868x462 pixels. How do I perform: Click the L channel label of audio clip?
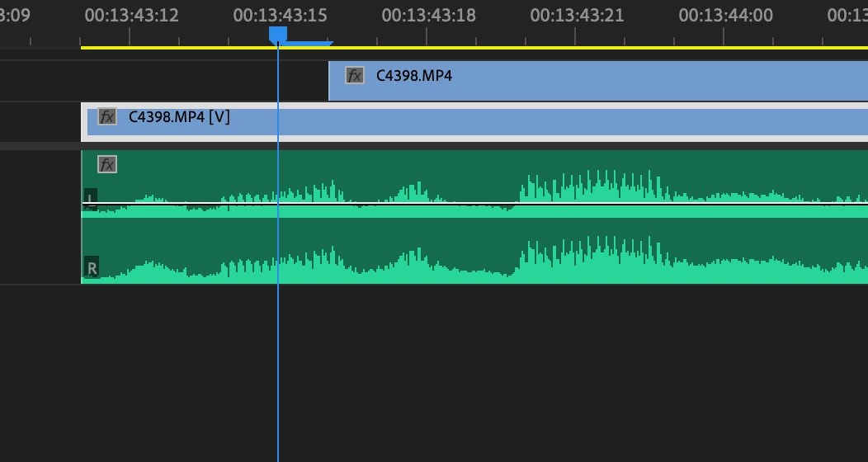coord(92,198)
